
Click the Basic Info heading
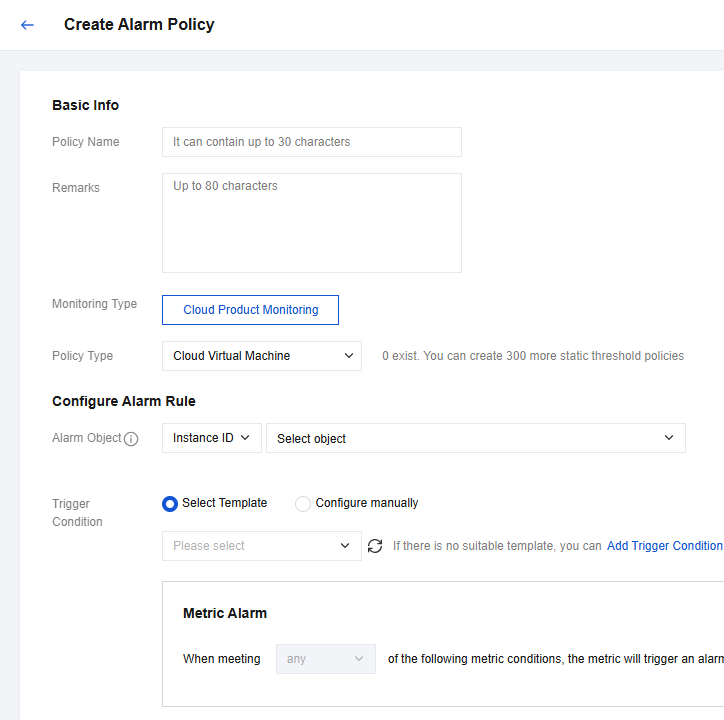[x=85, y=105]
